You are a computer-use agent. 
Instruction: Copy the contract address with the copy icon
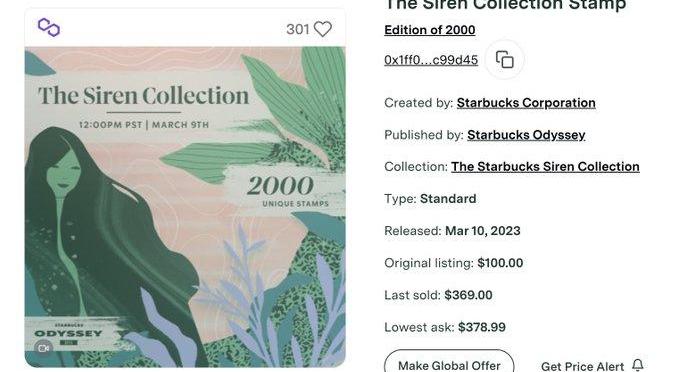click(504, 59)
